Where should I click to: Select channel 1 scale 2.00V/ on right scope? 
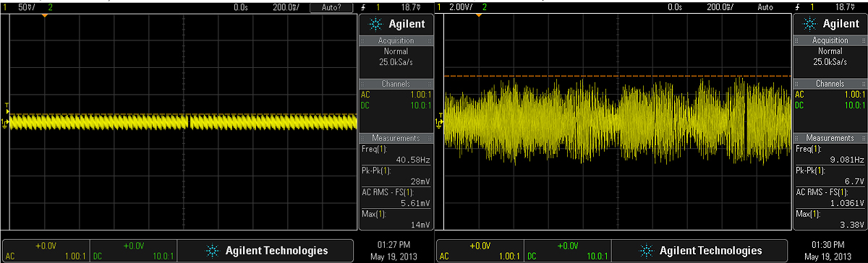461,7
